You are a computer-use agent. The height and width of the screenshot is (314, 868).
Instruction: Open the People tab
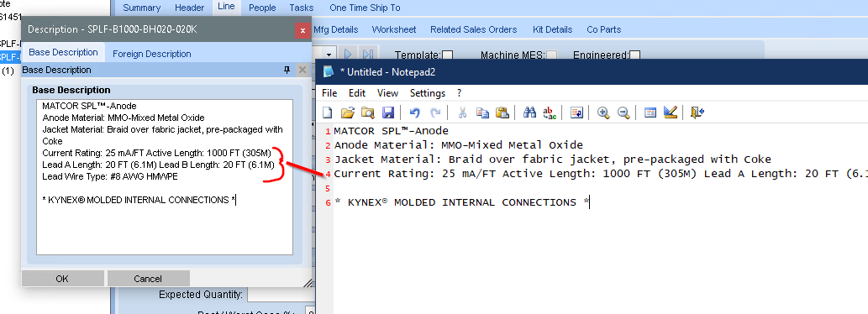pos(262,8)
